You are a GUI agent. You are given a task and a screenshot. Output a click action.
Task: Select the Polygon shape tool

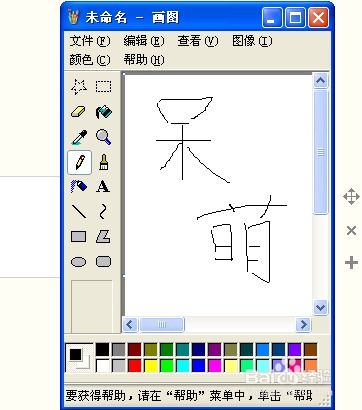point(103,237)
